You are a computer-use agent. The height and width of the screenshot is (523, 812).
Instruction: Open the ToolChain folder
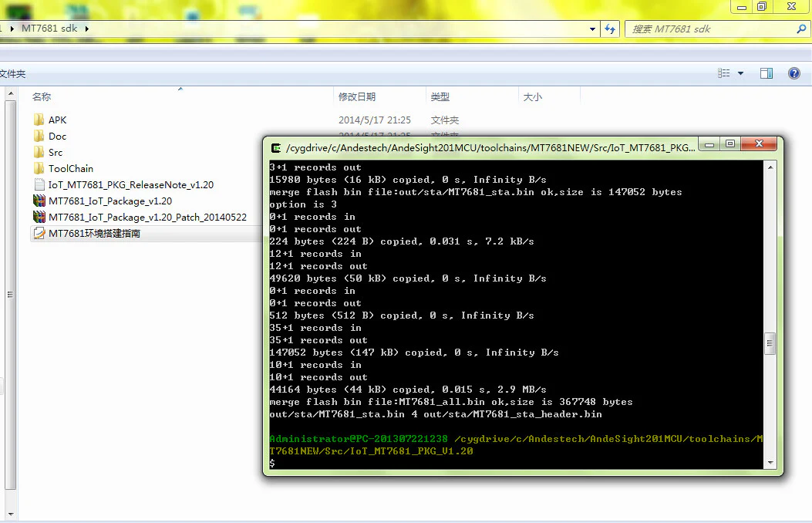point(70,169)
